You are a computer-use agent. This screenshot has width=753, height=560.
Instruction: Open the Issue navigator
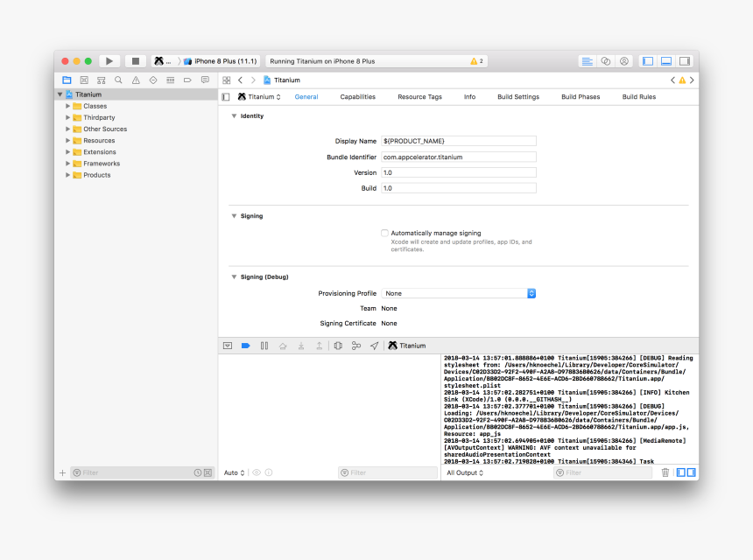(x=136, y=80)
